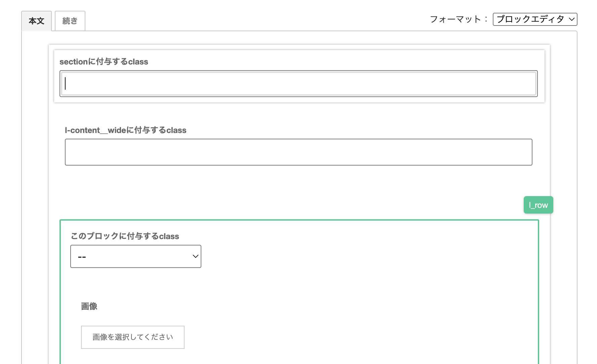Image resolution: width=597 pixels, height=364 pixels.
Task: Focus the sectionに付与するclass text field
Action: tap(298, 84)
